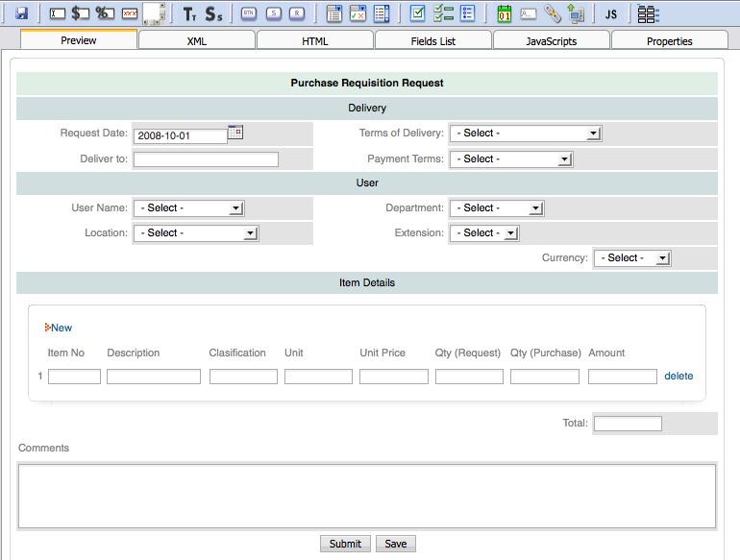Open the Location dropdown
This screenshot has width=740, height=560.
pos(196,233)
